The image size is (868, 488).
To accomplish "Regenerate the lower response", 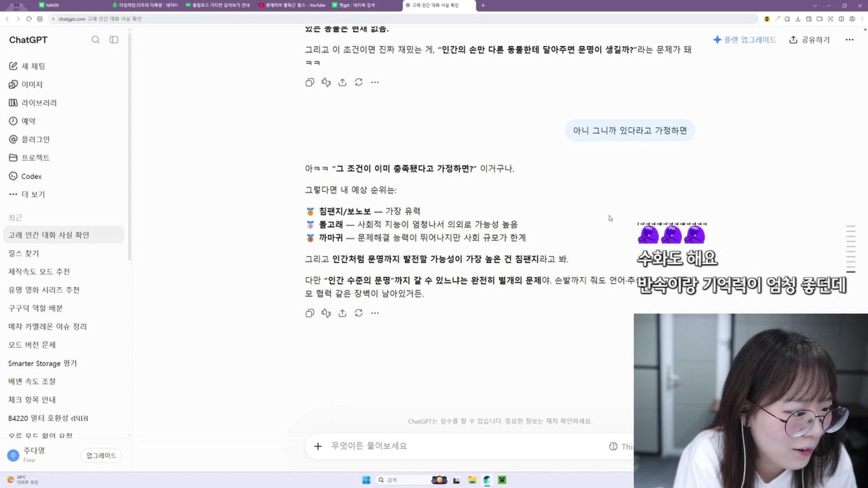I will click(x=358, y=313).
